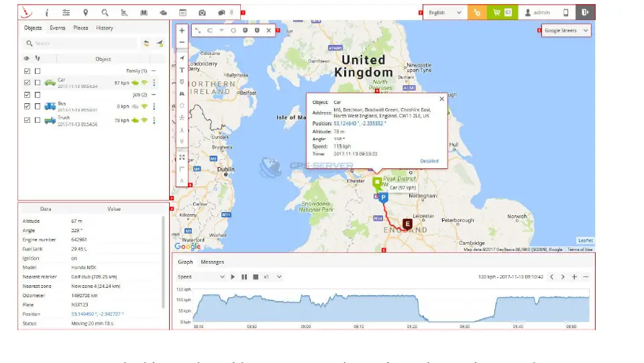Close the history route toolbar X
Screen dimensions: 644x363
(x=268, y=30)
